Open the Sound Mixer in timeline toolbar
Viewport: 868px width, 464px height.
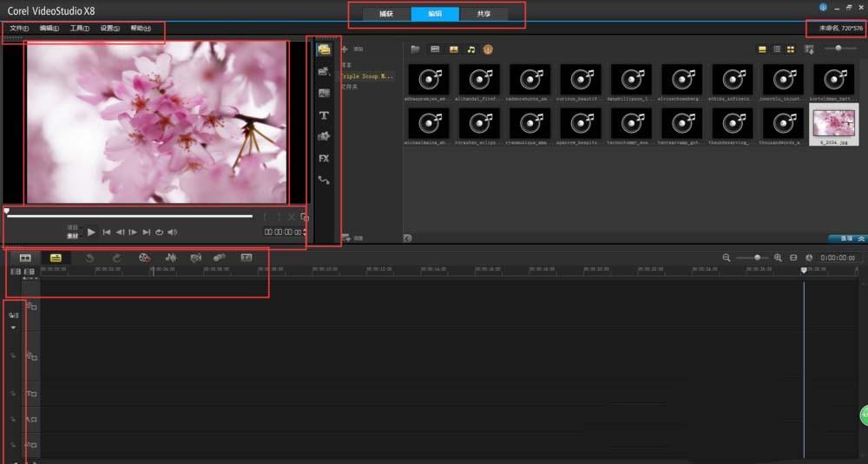tap(171, 258)
